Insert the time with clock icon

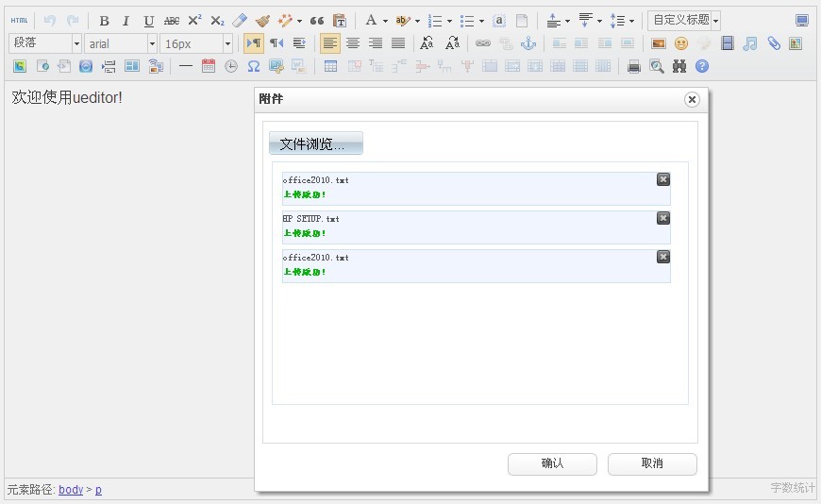coord(231,66)
